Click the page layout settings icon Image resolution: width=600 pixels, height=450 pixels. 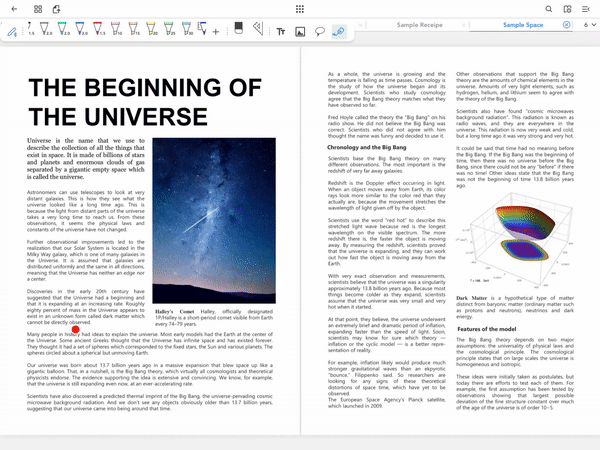[x=567, y=9]
